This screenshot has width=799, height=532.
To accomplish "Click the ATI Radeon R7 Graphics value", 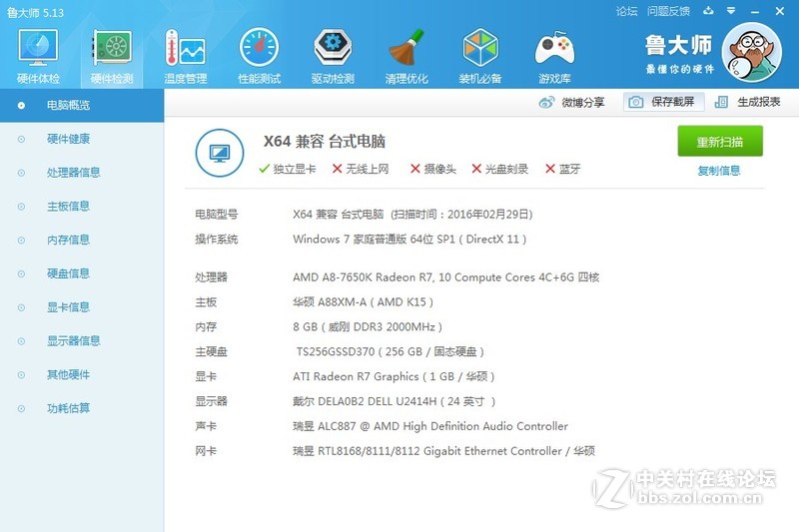I will click(x=394, y=376).
